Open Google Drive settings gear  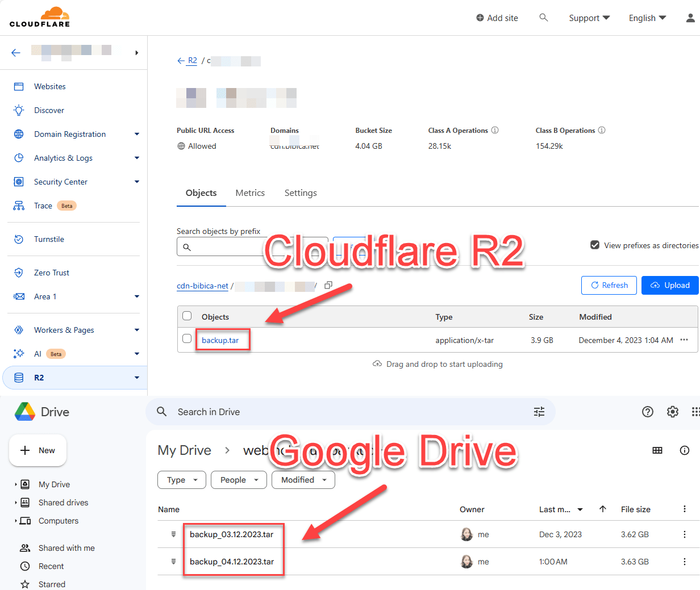click(673, 412)
